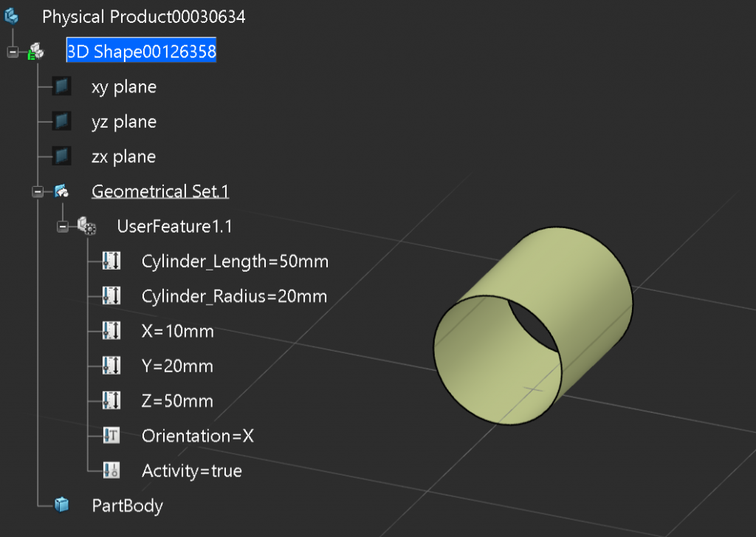Click the X=10mm parameter icon
Viewport: 756px width, 537px height.
111,330
